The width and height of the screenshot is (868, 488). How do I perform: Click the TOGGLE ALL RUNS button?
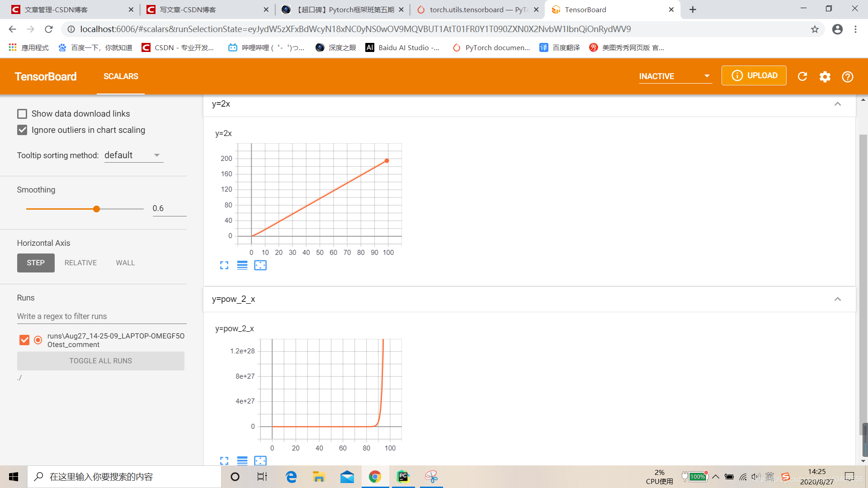click(x=101, y=361)
